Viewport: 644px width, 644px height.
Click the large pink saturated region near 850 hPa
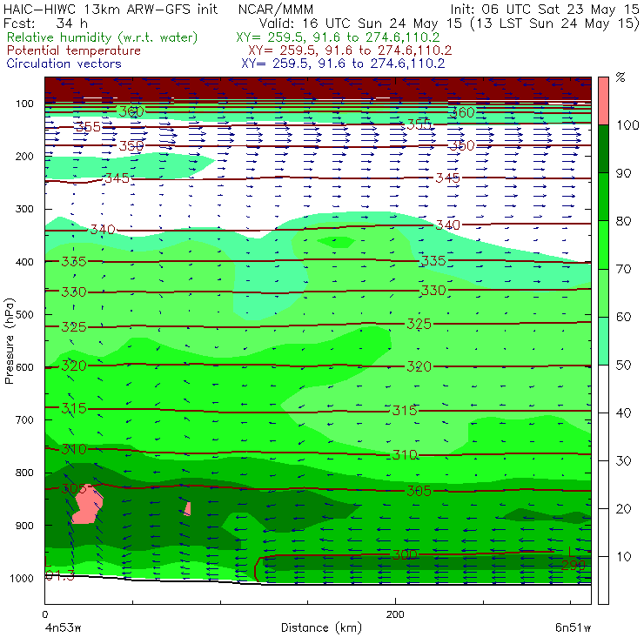88,505
